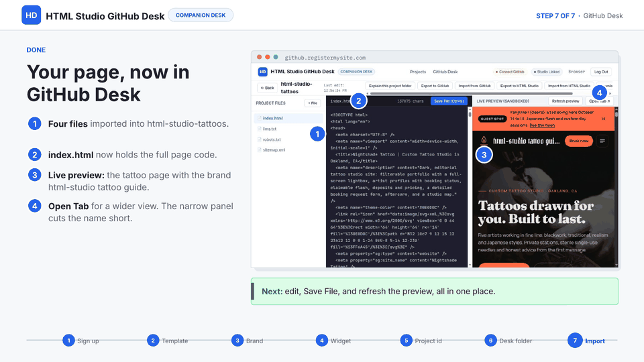This screenshot has width=644, height=362.
Task: Click the STEP 7 OF 7 indicator
Action: click(555, 15)
